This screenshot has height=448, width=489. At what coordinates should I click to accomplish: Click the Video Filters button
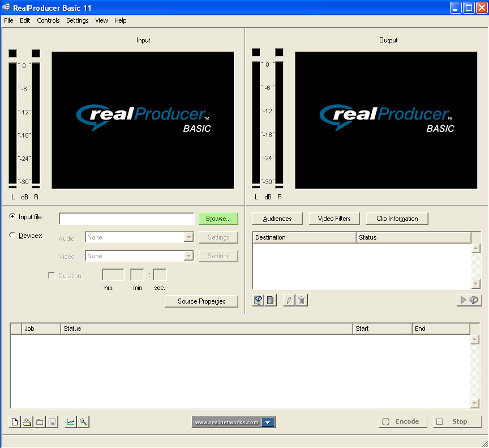[334, 219]
